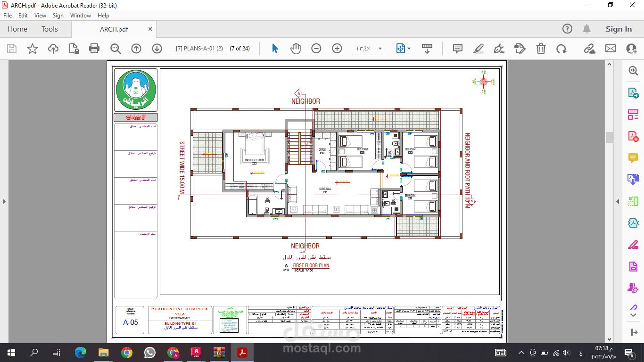Switch to the Tools tab
644x362 pixels.
click(50, 29)
